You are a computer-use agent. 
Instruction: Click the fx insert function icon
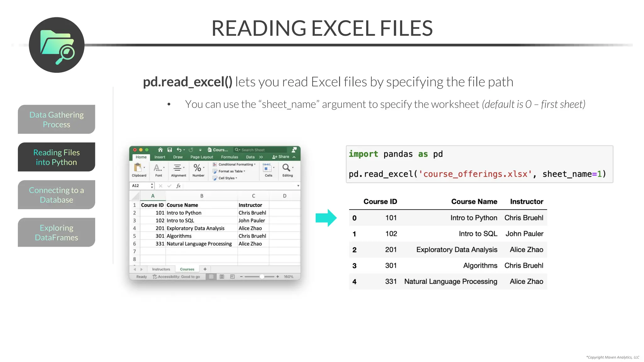pos(178,186)
